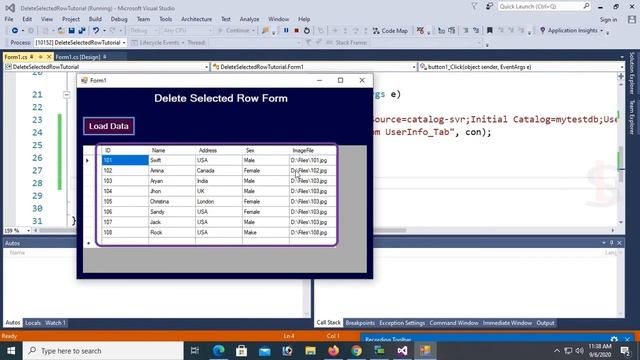The image size is (640, 360).
Task: Open Firefox from the taskbar
Action: coord(333,351)
